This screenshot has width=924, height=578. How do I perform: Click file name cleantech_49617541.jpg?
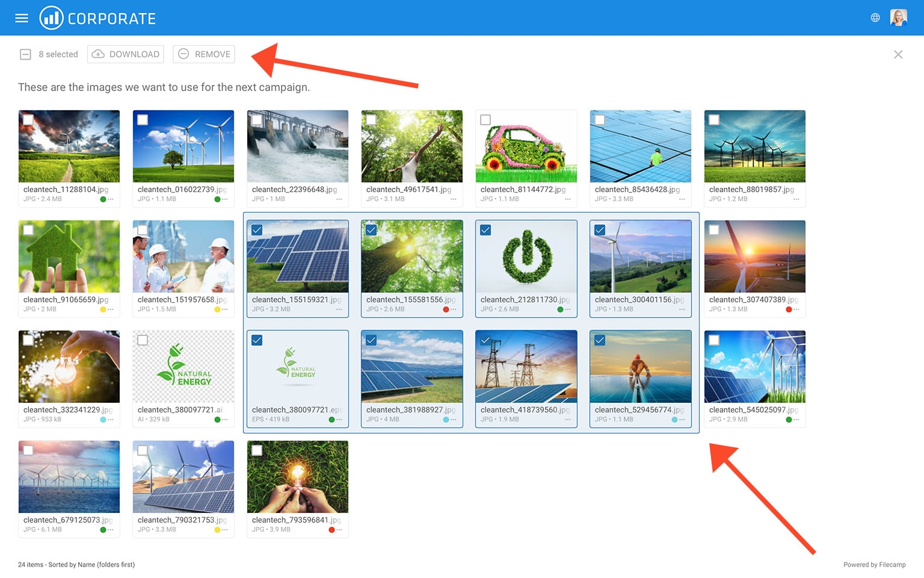408,189
